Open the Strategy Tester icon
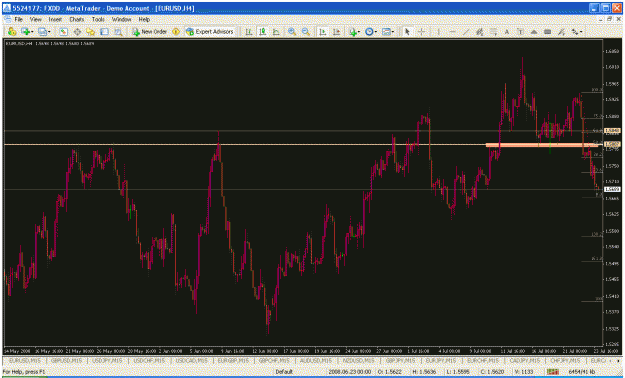Viewport: 625px width, 378px height. (118, 32)
